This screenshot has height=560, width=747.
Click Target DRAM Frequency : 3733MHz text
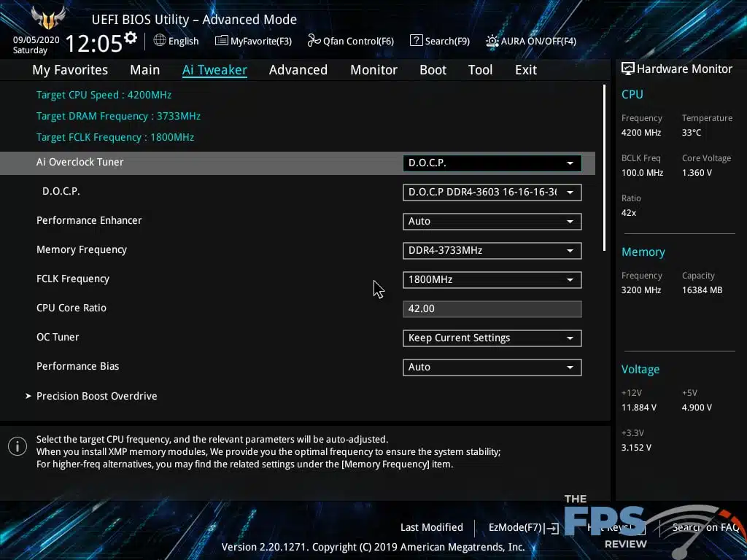(x=118, y=116)
